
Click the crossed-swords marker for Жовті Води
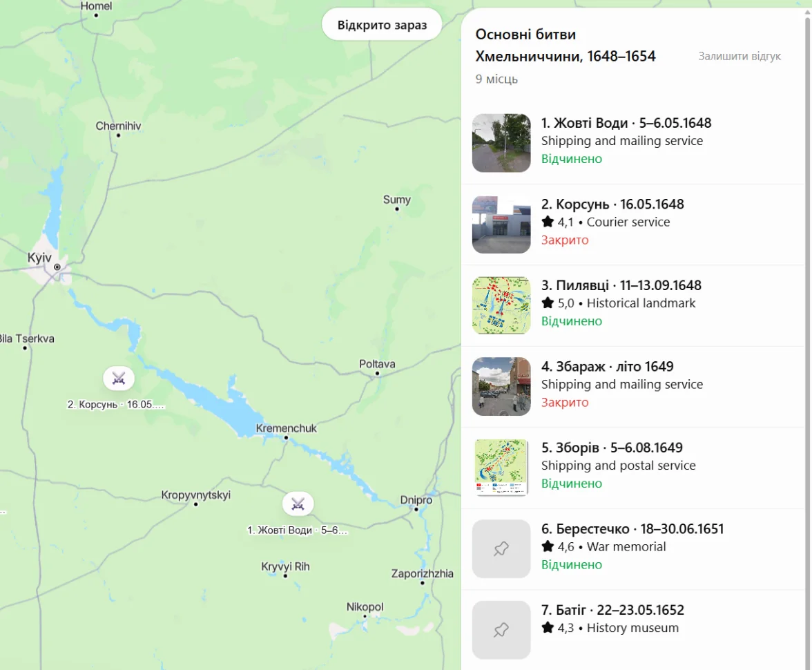[x=298, y=504]
